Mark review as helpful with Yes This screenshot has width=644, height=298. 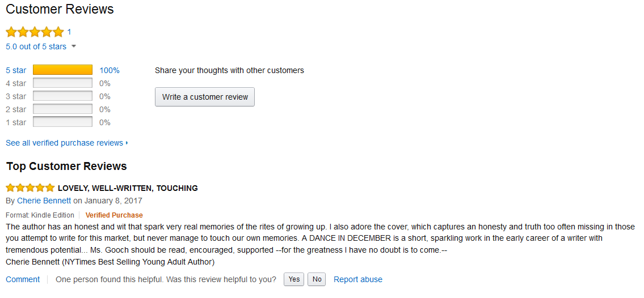tap(294, 279)
